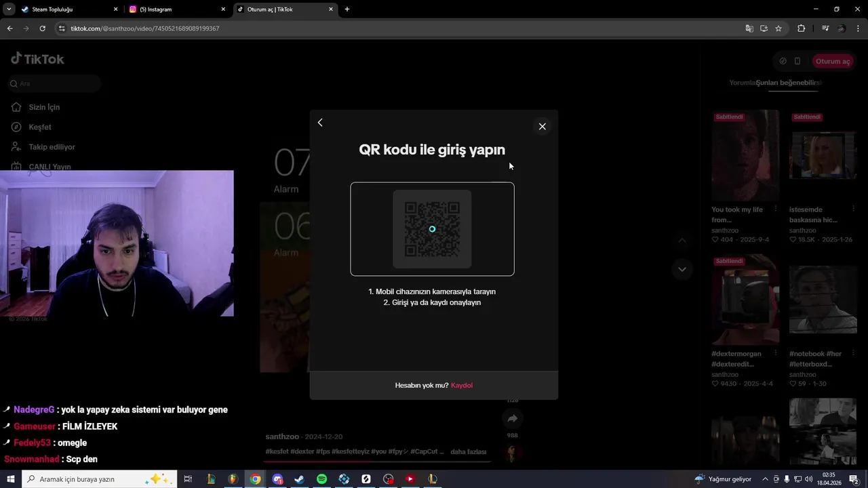Close the Instagram browser tab

tap(223, 9)
